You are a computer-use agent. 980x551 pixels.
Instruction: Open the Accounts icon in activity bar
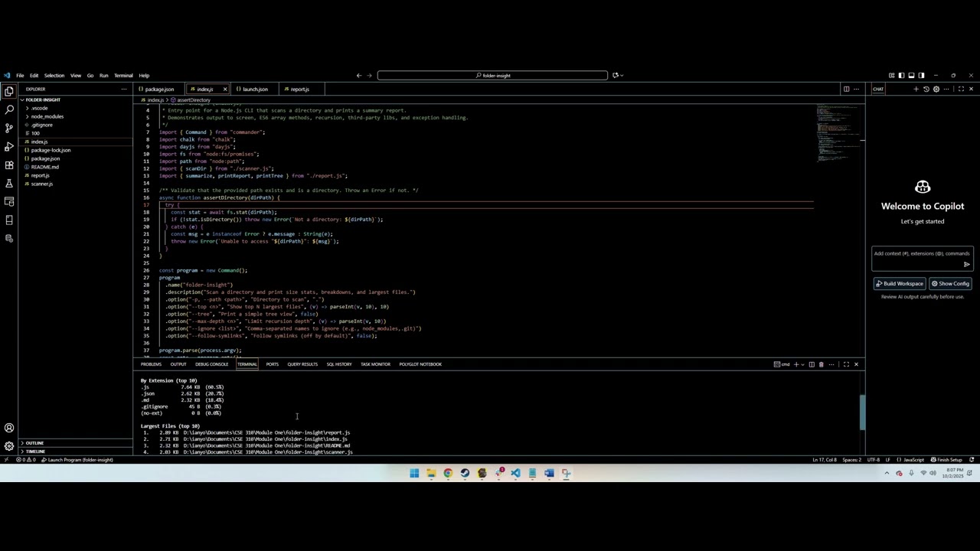pyautogui.click(x=9, y=428)
